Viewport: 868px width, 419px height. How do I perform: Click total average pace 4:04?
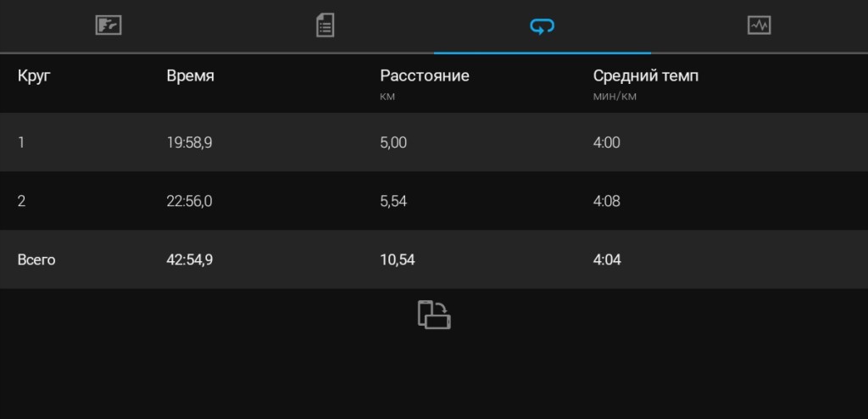tap(606, 260)
